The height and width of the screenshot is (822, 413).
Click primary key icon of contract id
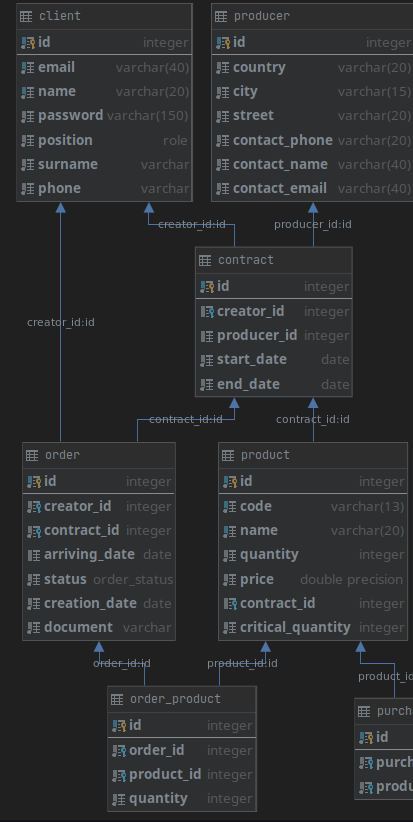coord(207,287)
